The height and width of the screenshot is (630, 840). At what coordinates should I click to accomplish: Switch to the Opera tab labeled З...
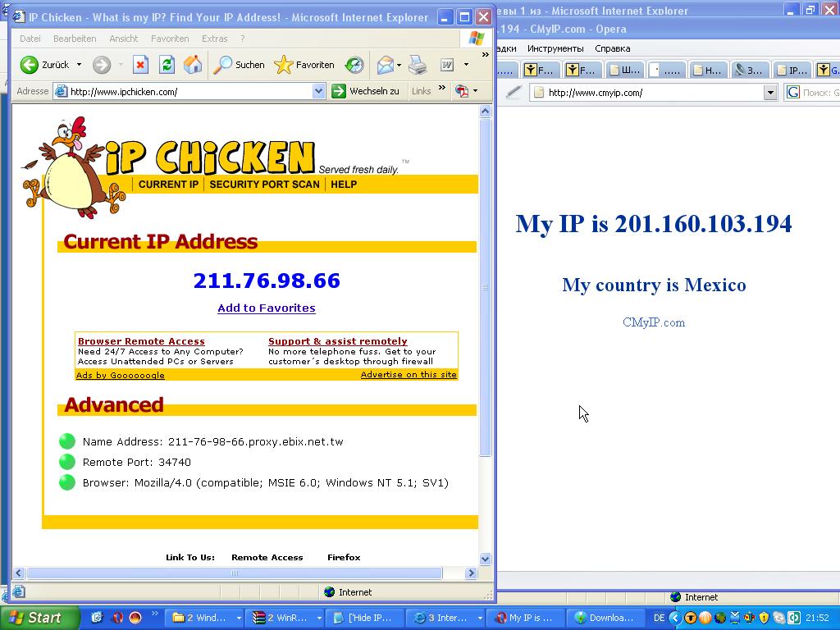748,70
